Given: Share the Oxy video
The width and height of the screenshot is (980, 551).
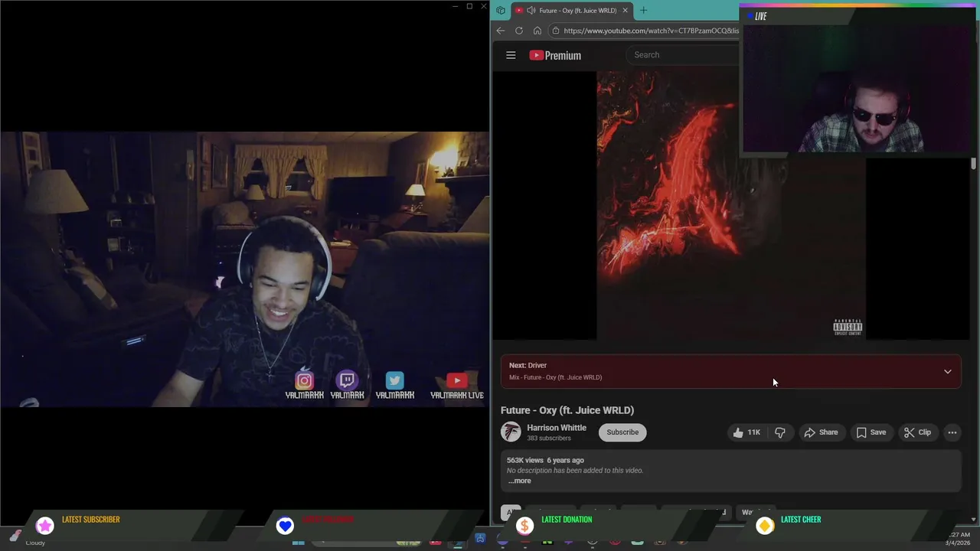Looking at the screenshot, I should (821, 432).
